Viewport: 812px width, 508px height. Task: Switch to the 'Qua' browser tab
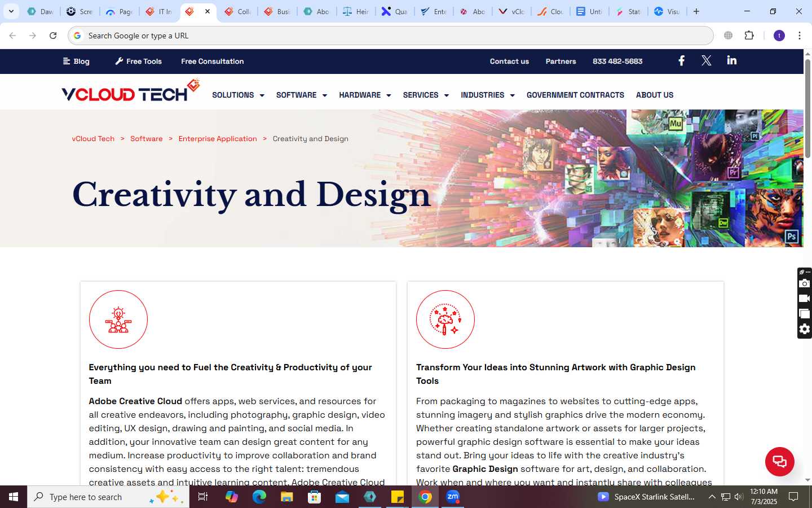pyautogui.click(x=395, y=11)
